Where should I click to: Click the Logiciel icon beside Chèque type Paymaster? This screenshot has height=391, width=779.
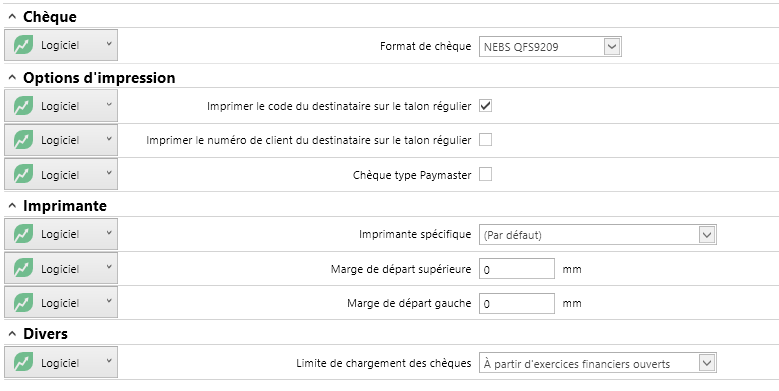(x=23, y=174)
